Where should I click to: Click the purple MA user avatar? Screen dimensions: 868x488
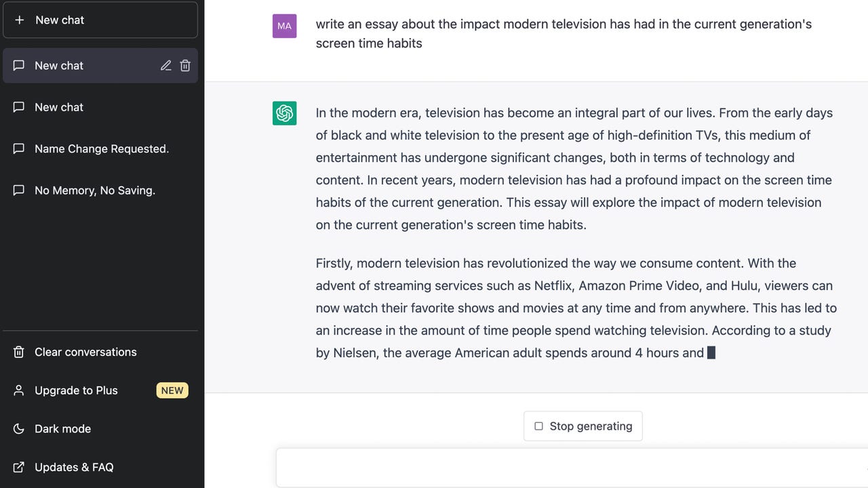284,26
